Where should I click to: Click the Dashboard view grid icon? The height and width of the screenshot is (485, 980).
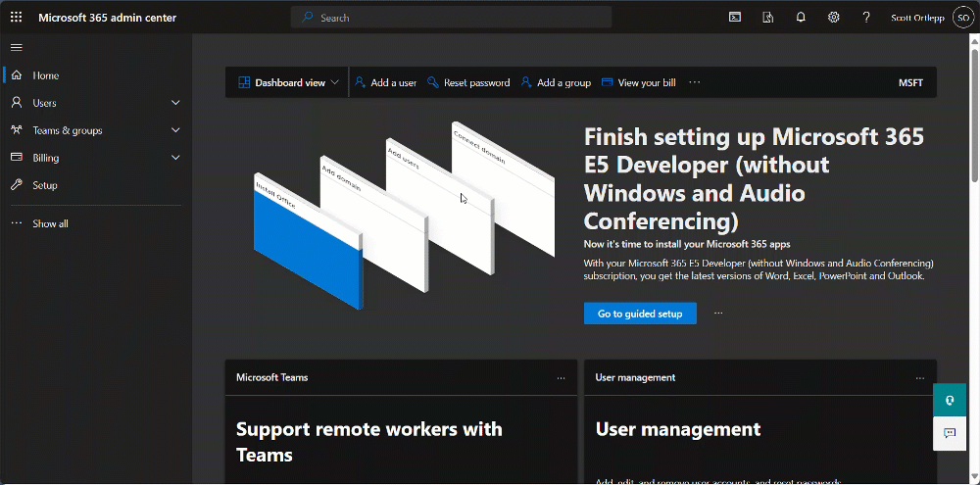tap(244, 82)
